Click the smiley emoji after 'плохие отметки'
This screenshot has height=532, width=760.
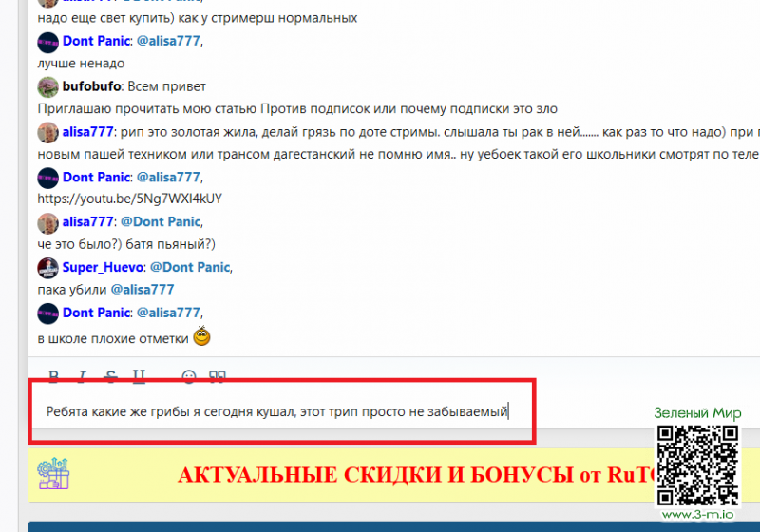coord(201,336)
